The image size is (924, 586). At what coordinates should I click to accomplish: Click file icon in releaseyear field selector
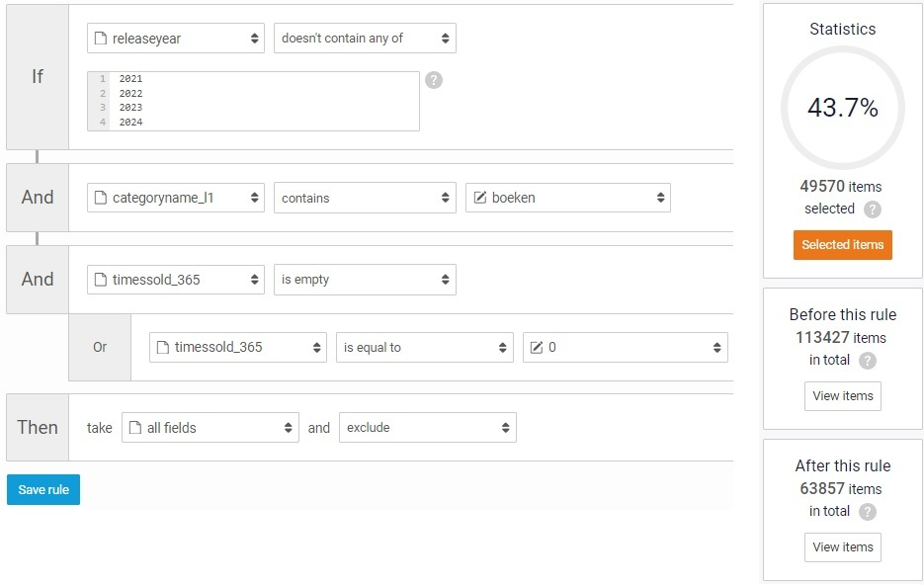(x=101, y=39)
